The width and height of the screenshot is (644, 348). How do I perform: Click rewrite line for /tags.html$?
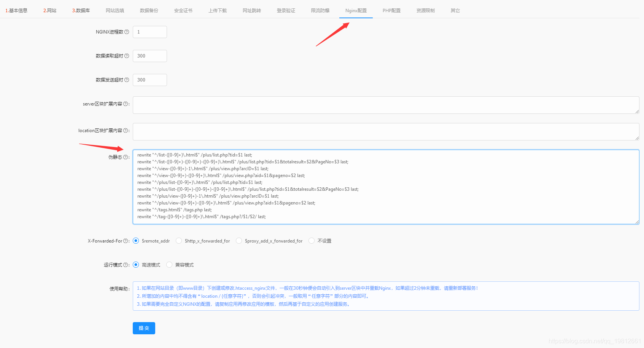(x=175, y=210)
